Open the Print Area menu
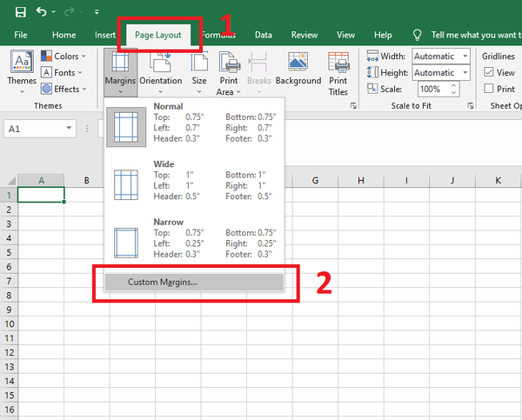The width and height of the screenshot is (522, 420). tap(229, 73)
